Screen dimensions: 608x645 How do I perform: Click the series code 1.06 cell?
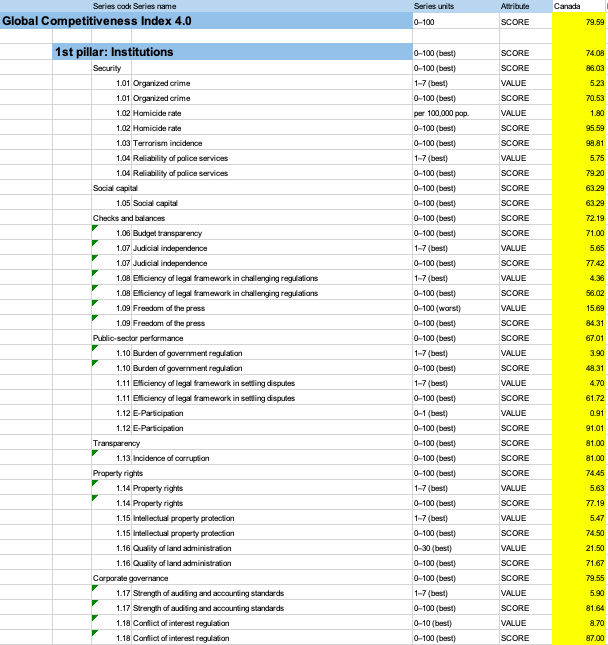112,233
